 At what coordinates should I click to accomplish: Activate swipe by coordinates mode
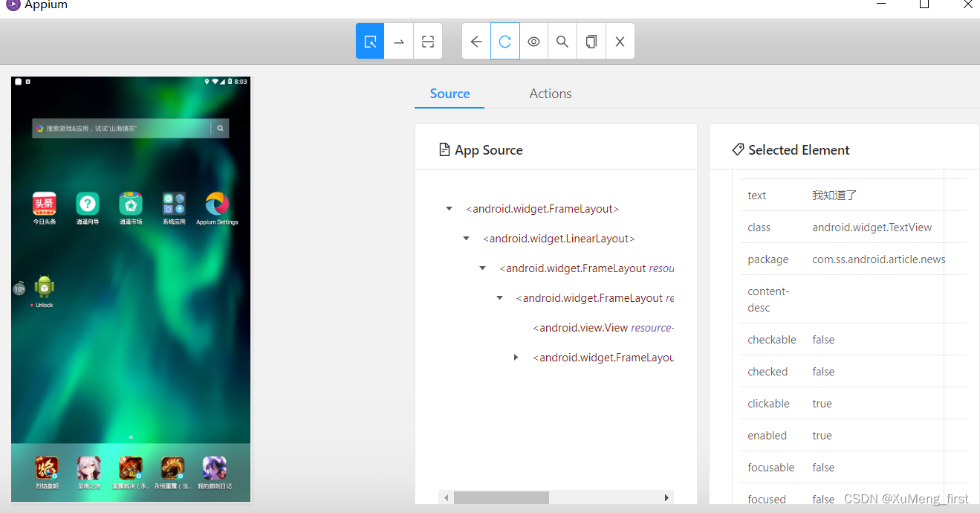398,41
